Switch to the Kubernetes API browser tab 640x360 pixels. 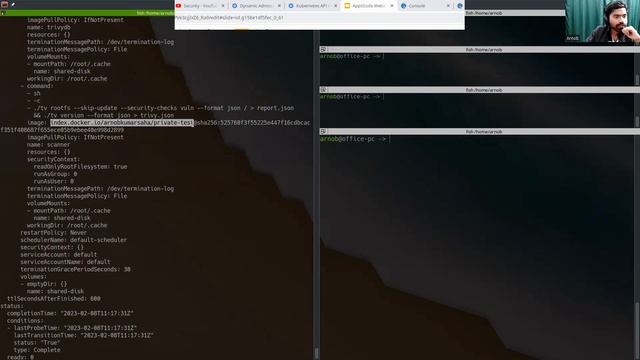pos(313,6)
